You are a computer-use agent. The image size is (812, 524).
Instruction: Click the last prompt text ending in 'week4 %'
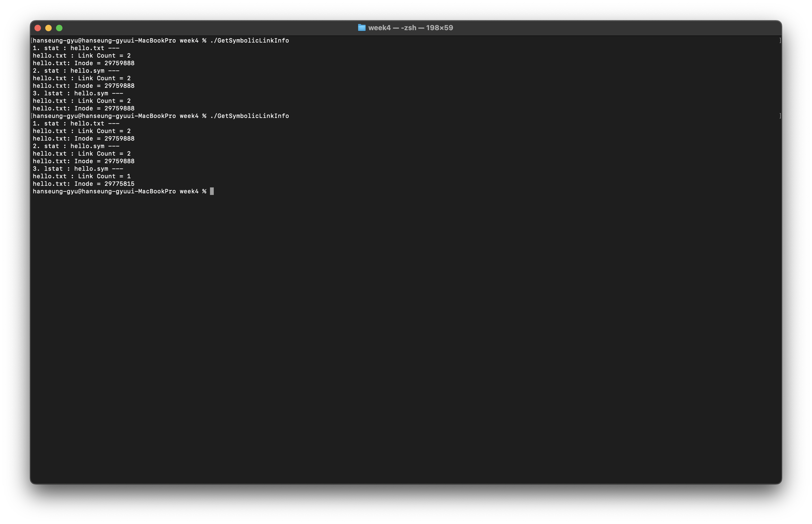click(x=120, y=191)
